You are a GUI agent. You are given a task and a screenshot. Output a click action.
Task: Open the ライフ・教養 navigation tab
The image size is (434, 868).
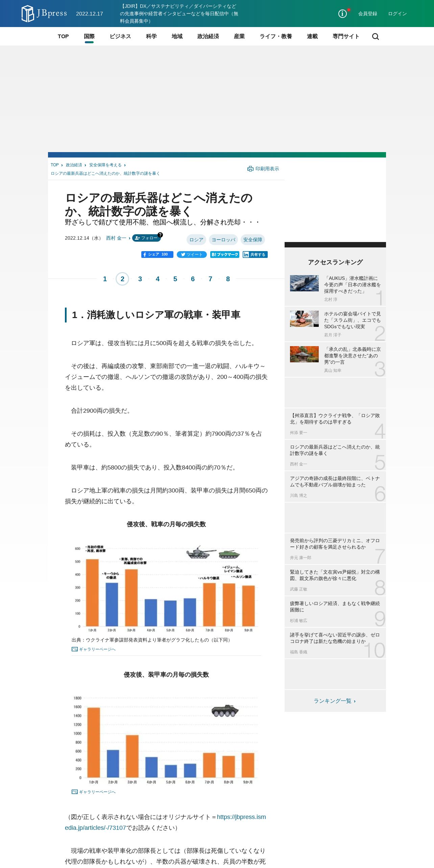pos(276,37)
